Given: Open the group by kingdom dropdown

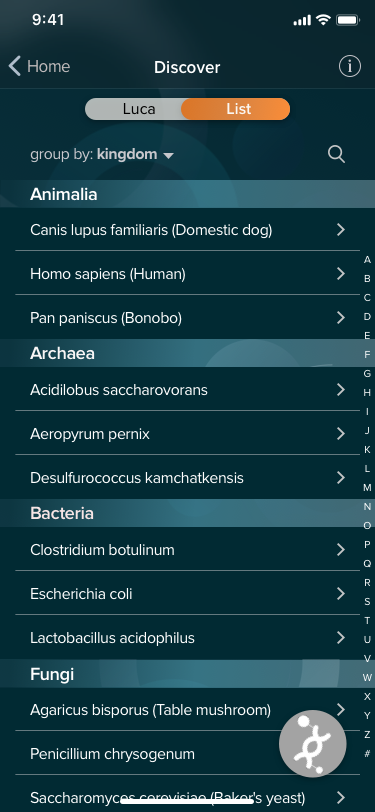Looking at the screenshot, I should [102, 154].
